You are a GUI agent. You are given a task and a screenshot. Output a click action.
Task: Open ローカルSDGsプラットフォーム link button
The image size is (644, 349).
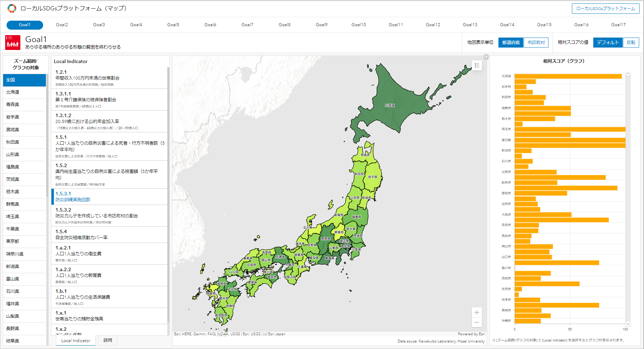point(605,9)
